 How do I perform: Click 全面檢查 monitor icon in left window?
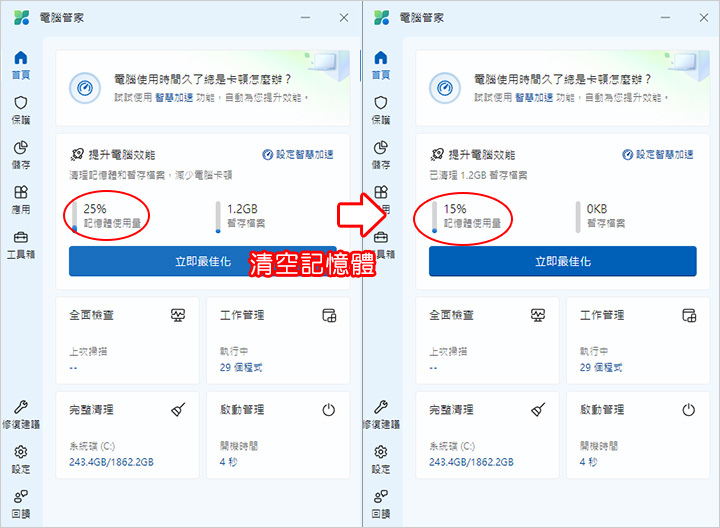point(178,315)
